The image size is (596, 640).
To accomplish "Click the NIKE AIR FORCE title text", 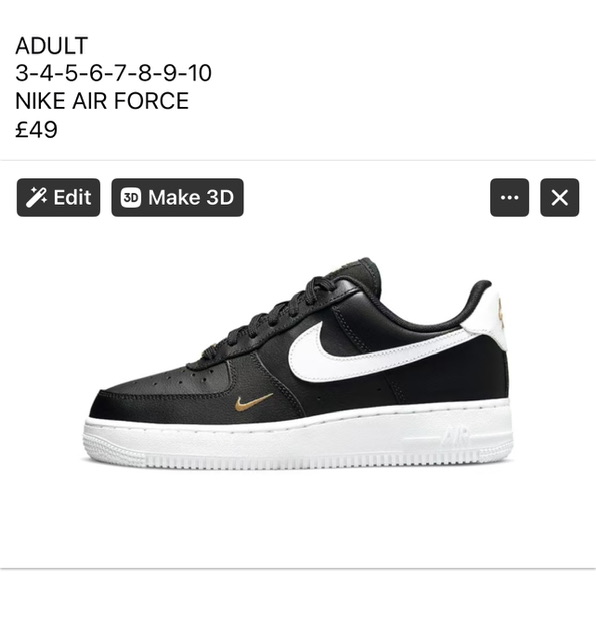I will 102,101.
